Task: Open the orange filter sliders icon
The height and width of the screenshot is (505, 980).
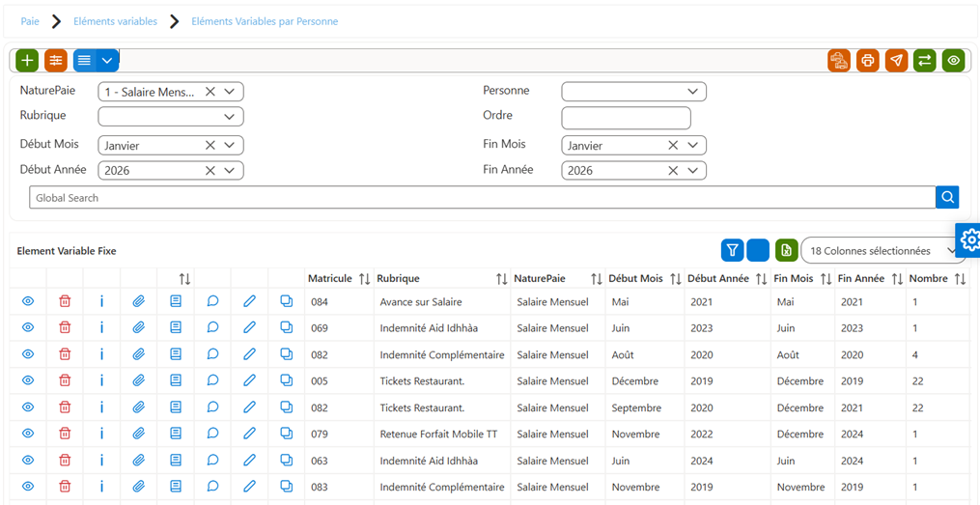Action: 56,60
